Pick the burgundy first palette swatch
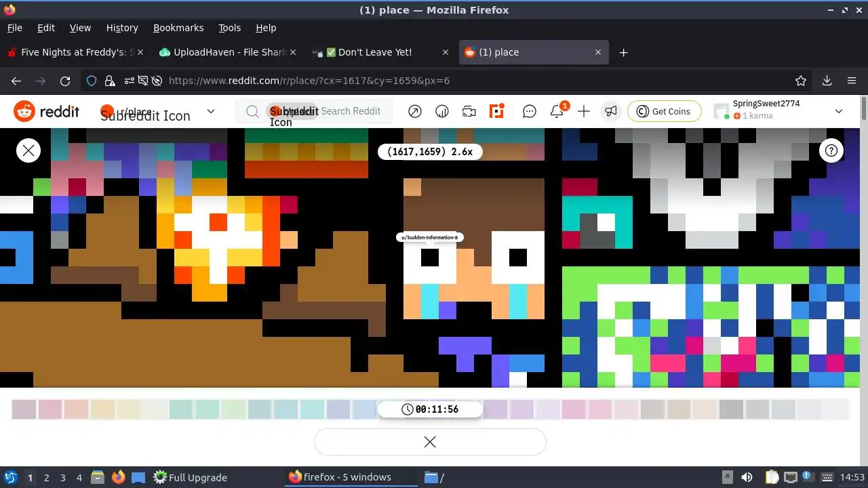Viewport: 868px width, 488px height. click(24, 409)
